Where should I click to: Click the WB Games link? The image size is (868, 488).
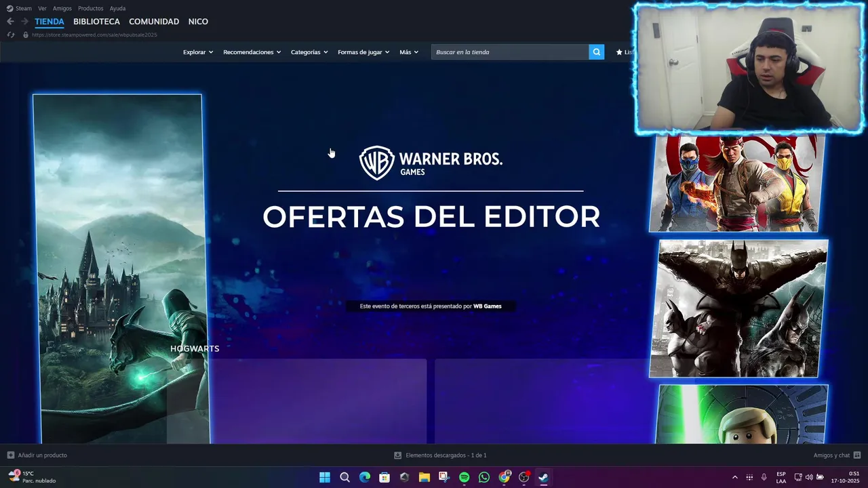point(488,306)
